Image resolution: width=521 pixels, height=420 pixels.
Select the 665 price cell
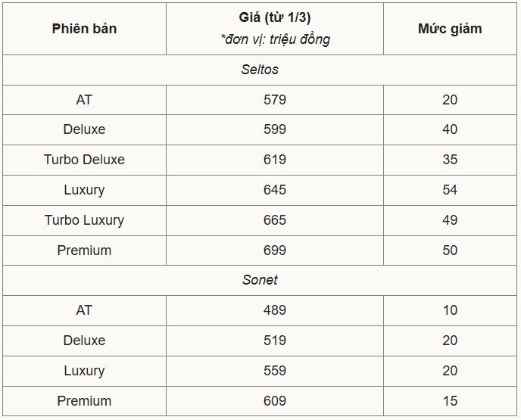point(275,220)
